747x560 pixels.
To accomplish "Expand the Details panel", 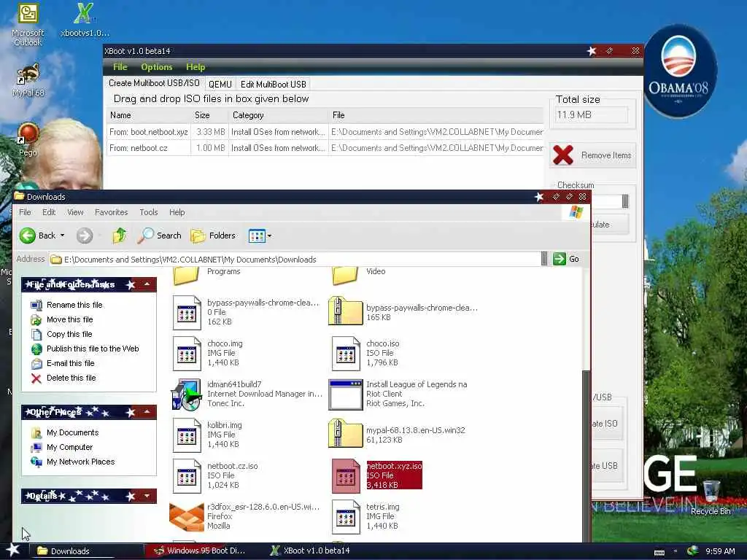I will 147,496.
